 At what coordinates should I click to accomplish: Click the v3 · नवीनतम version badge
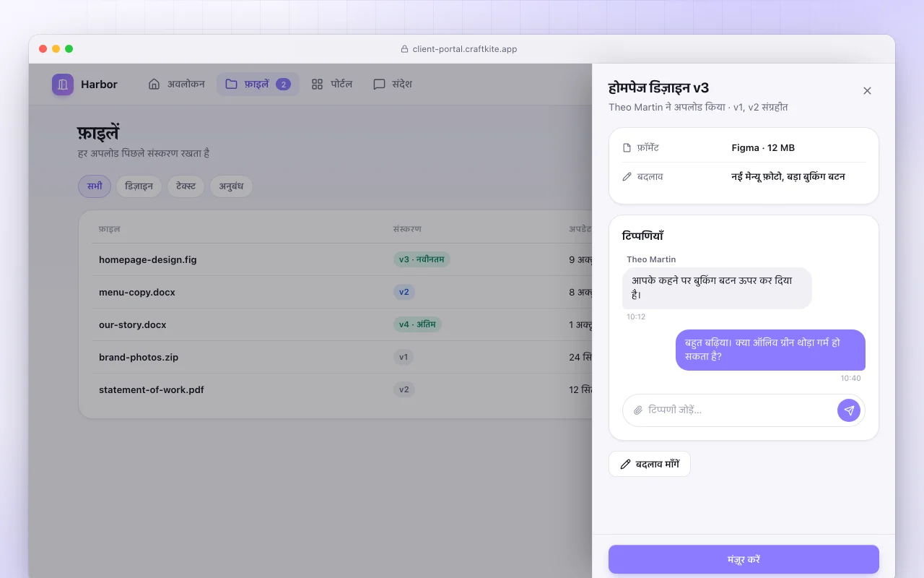point(422,259)
